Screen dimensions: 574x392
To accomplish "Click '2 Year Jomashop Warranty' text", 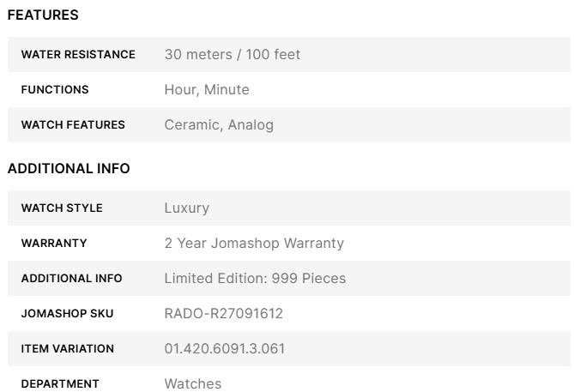I will (x=254, y=244).
